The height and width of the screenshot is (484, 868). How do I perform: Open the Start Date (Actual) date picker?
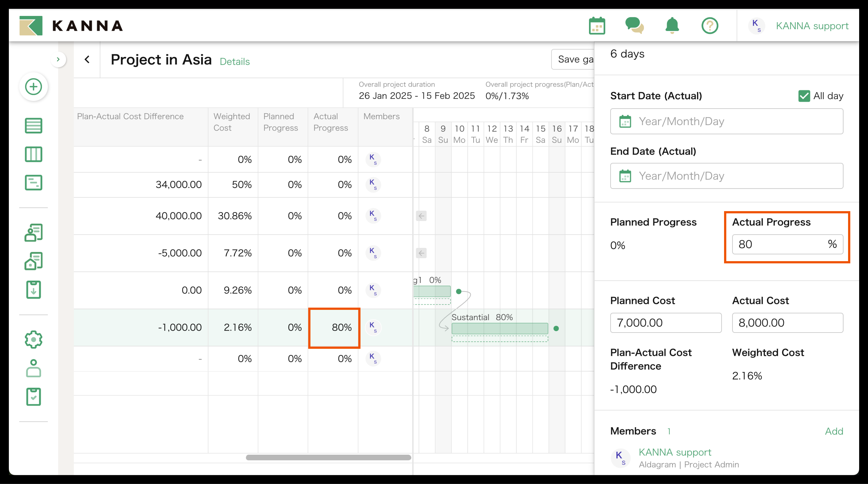click(x=726, y=121)
